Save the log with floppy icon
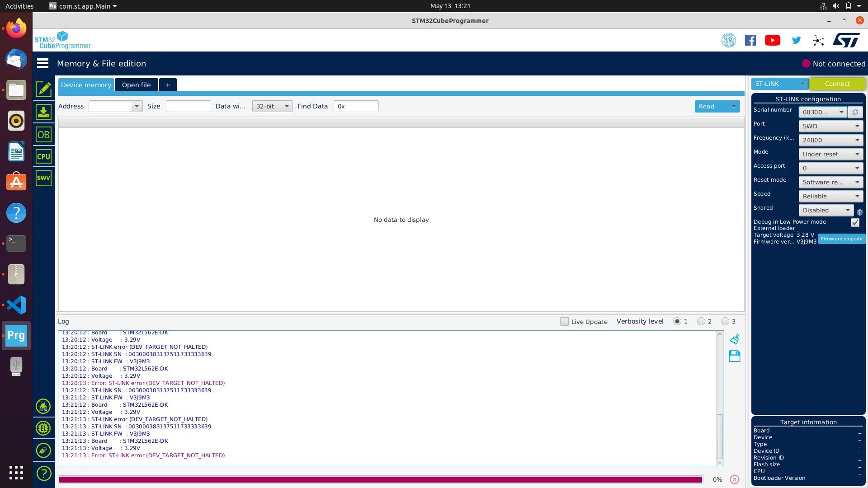Image resolution: width=868 pixels, height=488 pixels. tap(735, 356)
